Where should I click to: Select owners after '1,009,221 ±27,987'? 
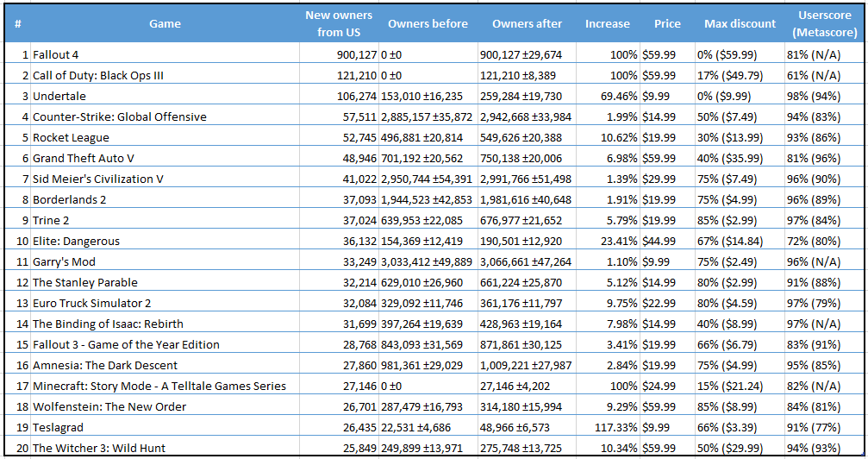526,365
